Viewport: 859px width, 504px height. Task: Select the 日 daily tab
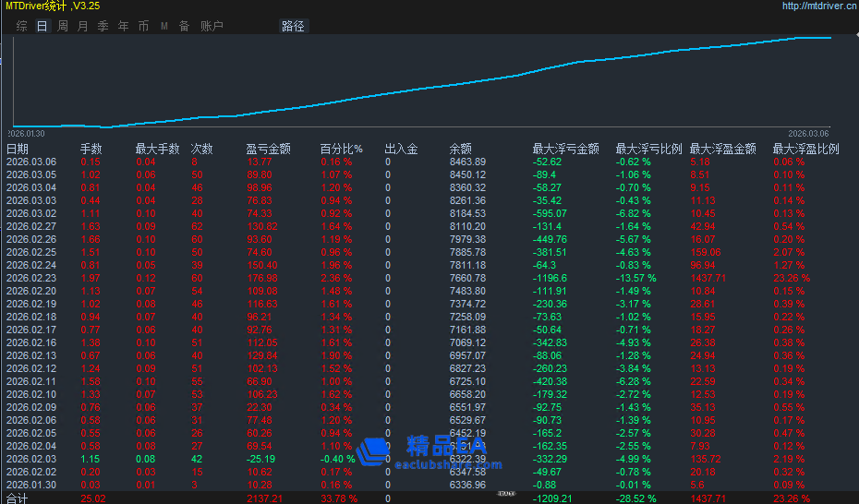42,26
